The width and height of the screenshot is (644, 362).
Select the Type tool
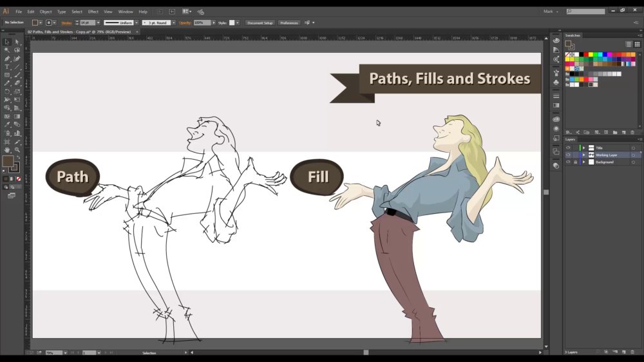point(7,67)
